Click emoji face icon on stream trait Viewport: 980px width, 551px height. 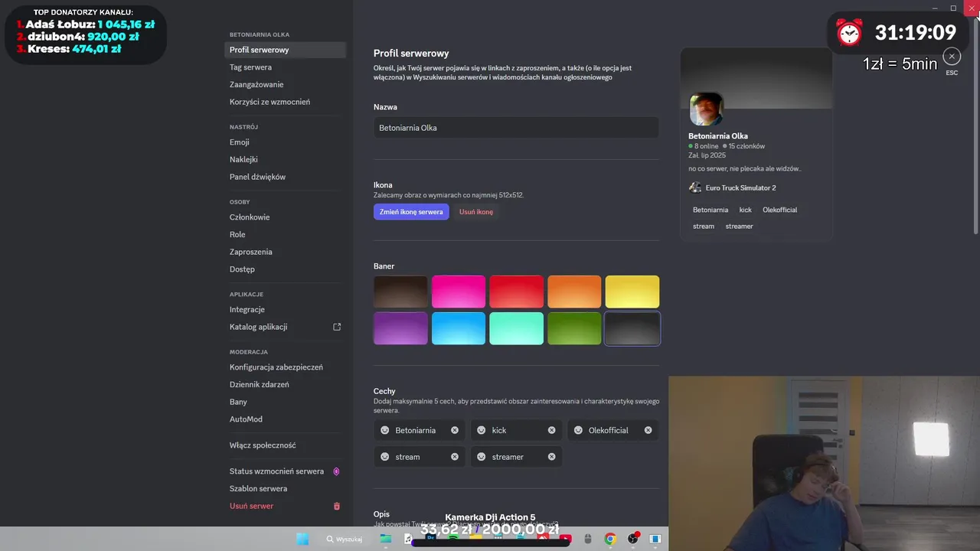click(385, 457)
